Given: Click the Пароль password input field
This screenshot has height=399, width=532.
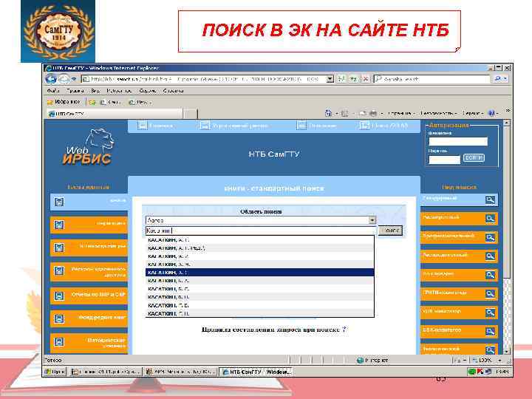Looking at the screenshot, I should pyautogui.click(x=445, y=160).
